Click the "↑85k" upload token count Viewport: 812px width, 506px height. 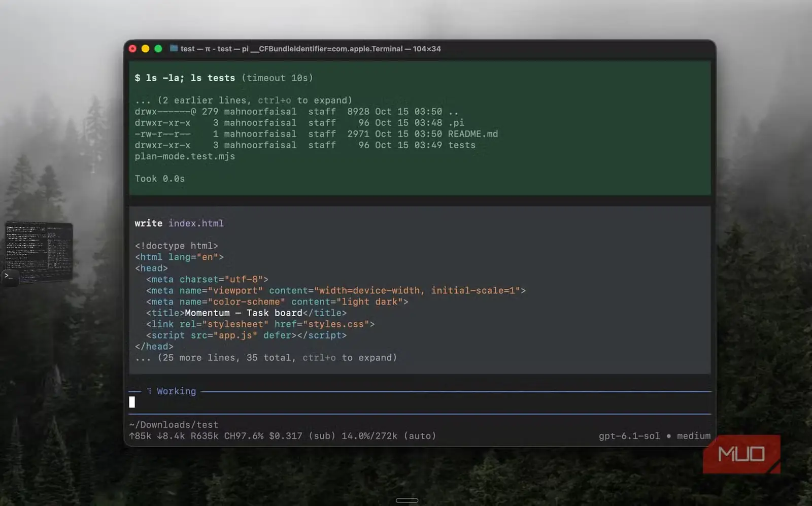coord(140,436)
